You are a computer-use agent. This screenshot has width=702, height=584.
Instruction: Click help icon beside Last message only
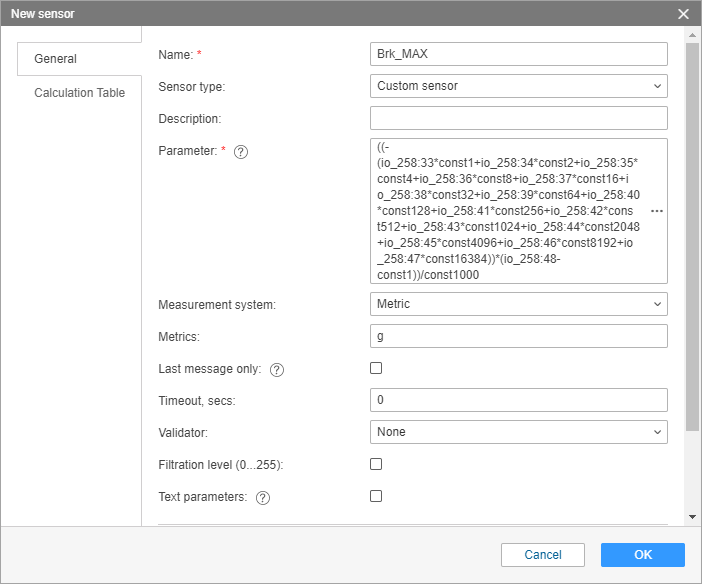(277, 370)
